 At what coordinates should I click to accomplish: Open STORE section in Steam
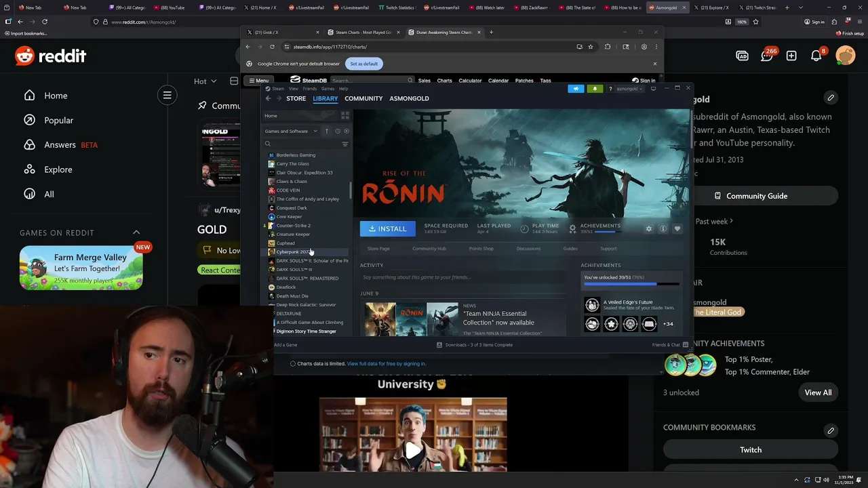[x=296, y=98]
